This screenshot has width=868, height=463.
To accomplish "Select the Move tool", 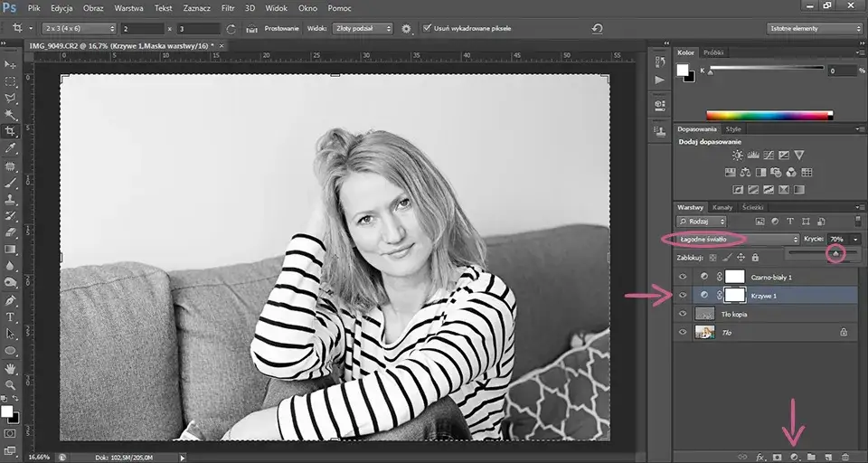I will click(x=10, y=65).
